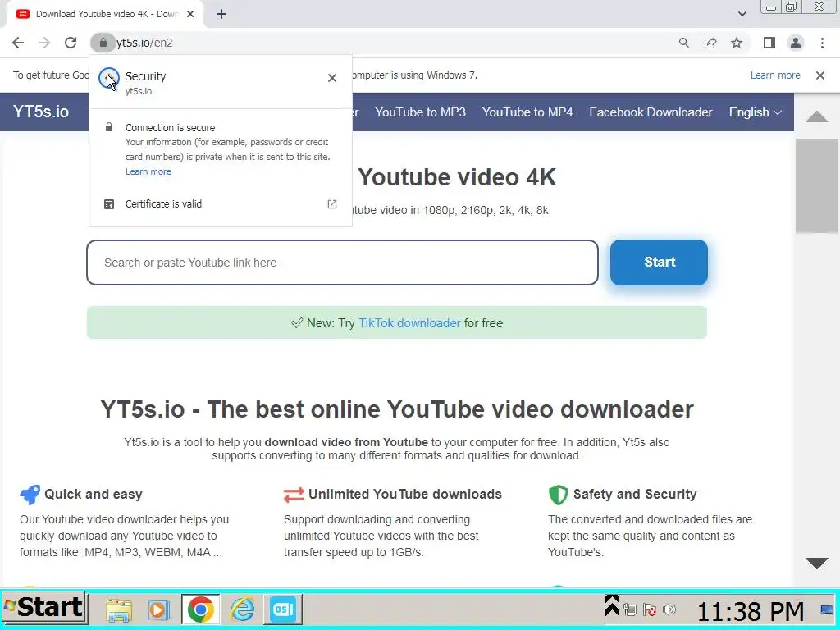
Task: Click the network tray icon
Action: tap(630, 609)
